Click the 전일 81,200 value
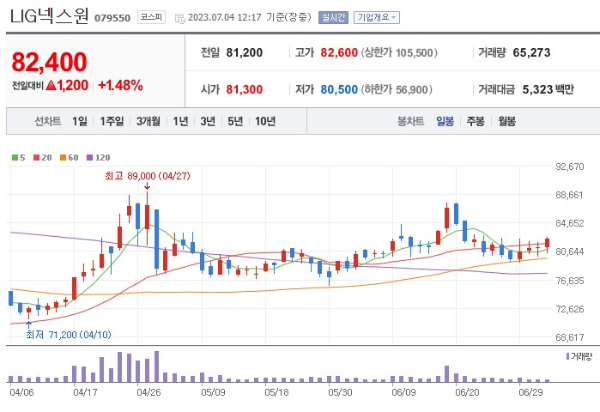600x412 pixels. 244,53
